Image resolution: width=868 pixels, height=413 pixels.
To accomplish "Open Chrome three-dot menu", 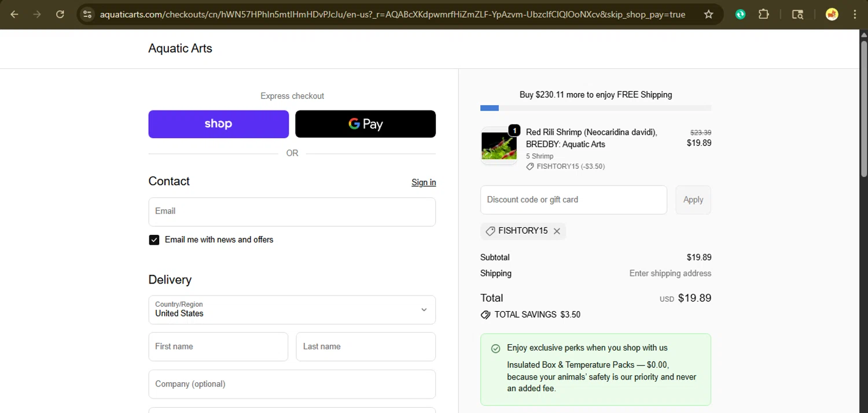I will click(x=855, y=14).
